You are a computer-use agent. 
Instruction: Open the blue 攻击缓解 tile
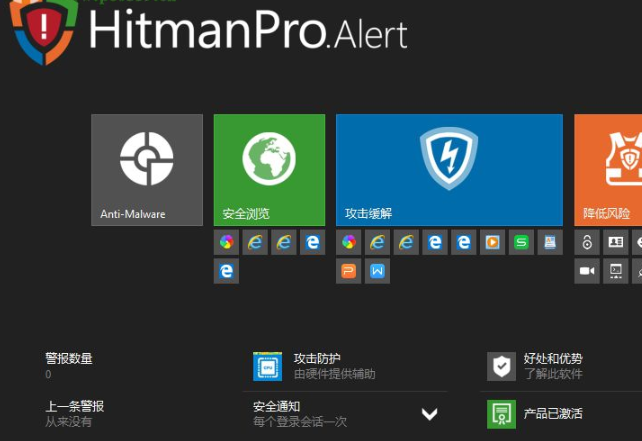(449, 170)
